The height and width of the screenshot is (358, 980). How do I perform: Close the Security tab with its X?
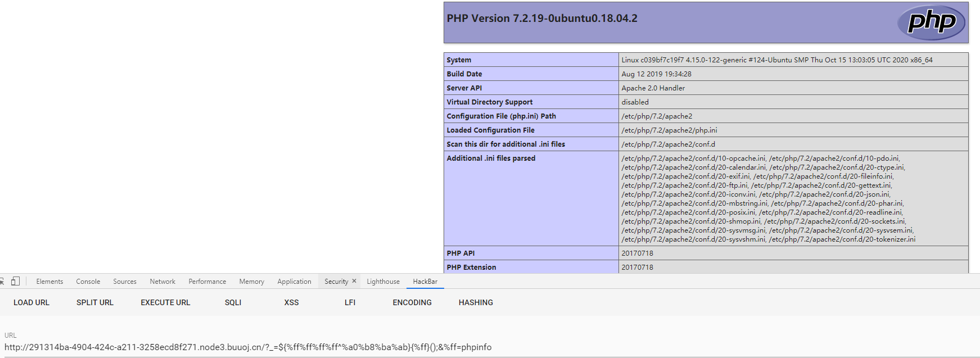pyautogui.click(x=354, y=281)
